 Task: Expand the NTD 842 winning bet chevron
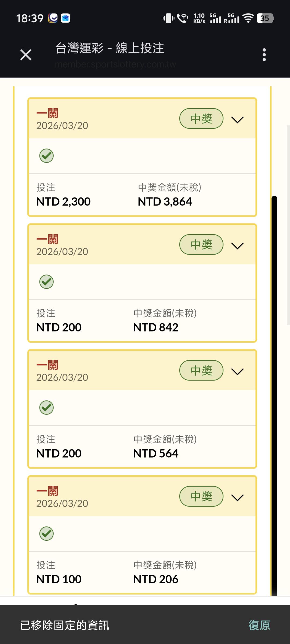[x=237, y=246]
